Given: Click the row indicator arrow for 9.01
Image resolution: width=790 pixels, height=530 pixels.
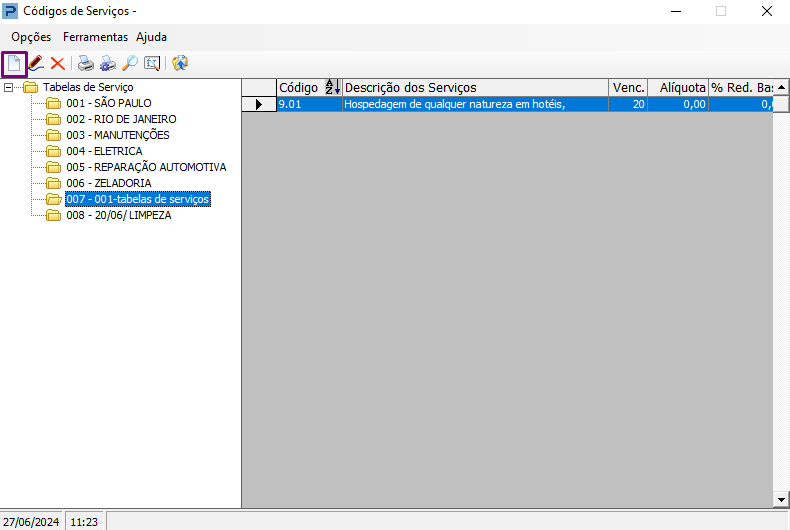Looking at the screenshot, I should pos(259,104).
